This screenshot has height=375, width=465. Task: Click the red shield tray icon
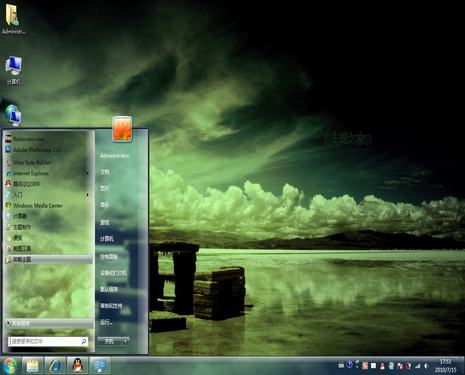coord(408,366)
